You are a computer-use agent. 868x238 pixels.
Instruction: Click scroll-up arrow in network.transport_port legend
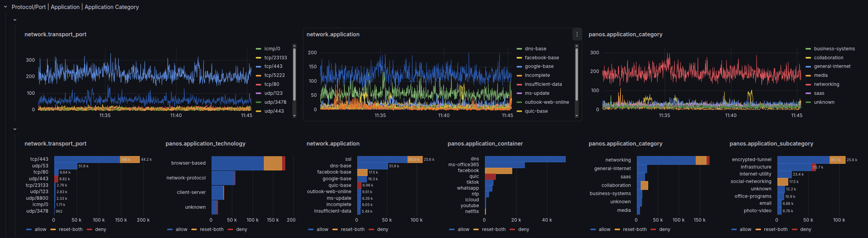click(x=294, y=46)
